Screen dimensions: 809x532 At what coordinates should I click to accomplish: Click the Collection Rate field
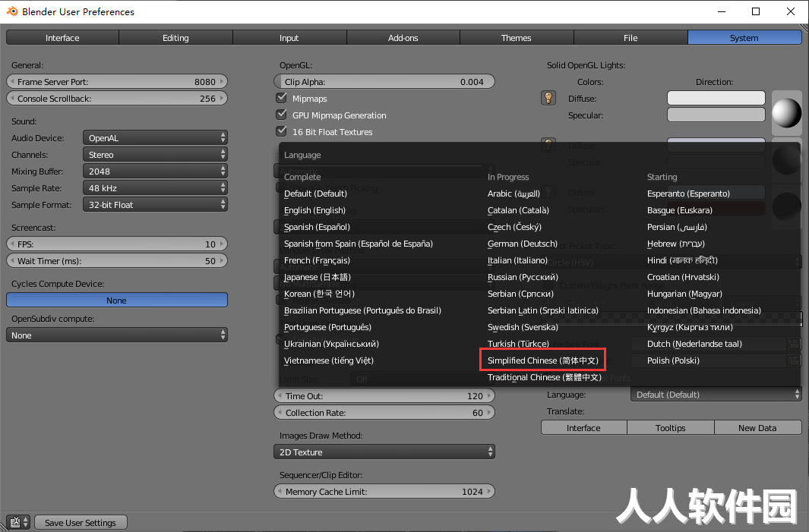pos(384,412)
